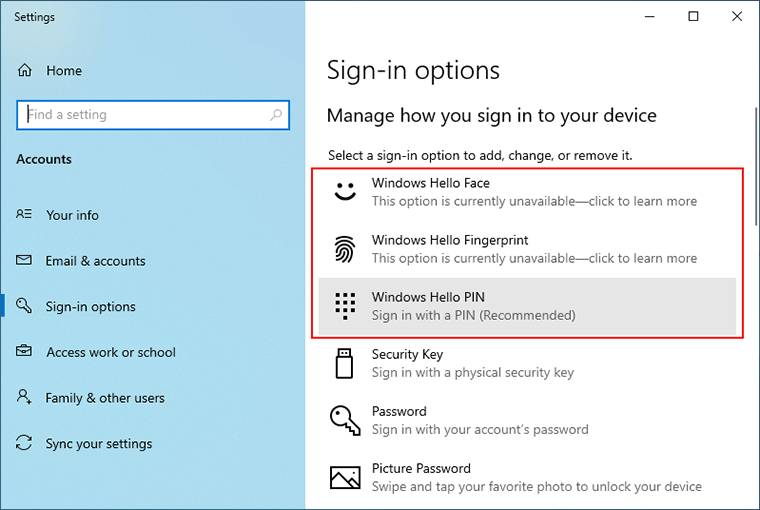Expand the Security Key option
This screenshot has width=760, height=510.
(527, 363)
